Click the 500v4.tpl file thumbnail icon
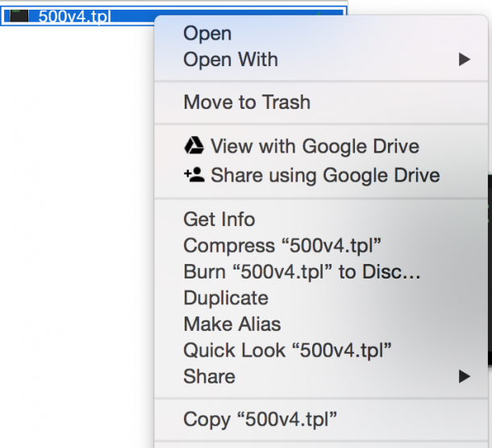The height and width of the screenshot is (448, 492). point(19,16)
